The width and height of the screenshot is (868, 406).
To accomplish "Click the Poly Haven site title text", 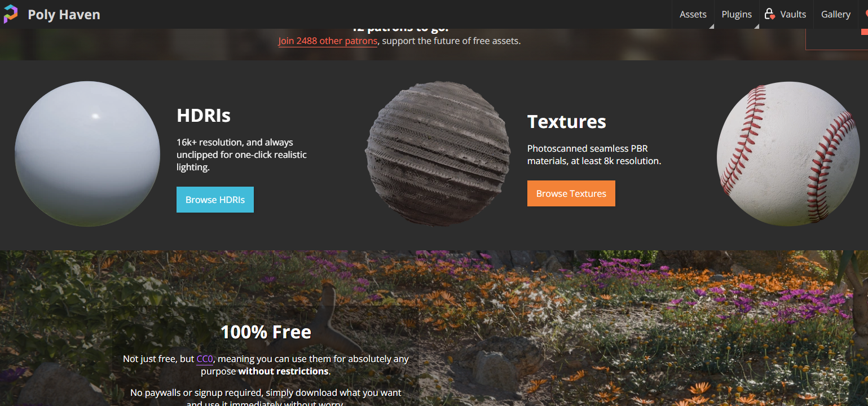I will click(x=64, y=15).
